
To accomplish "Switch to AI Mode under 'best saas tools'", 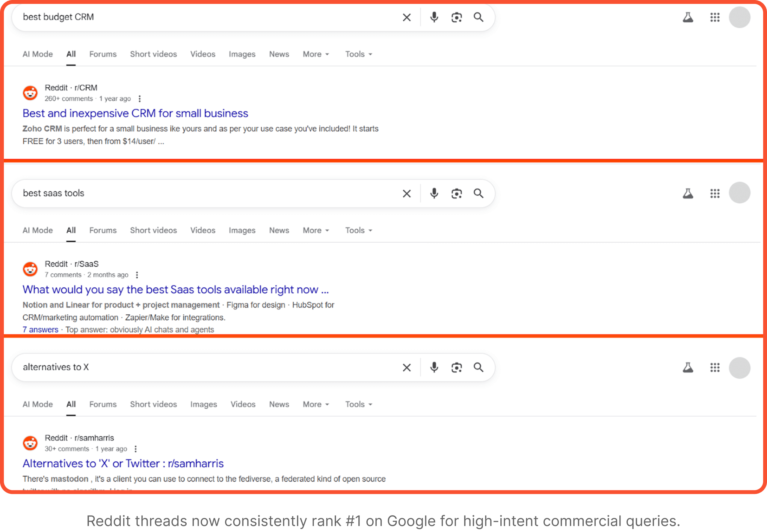I will tap(38, 230).
